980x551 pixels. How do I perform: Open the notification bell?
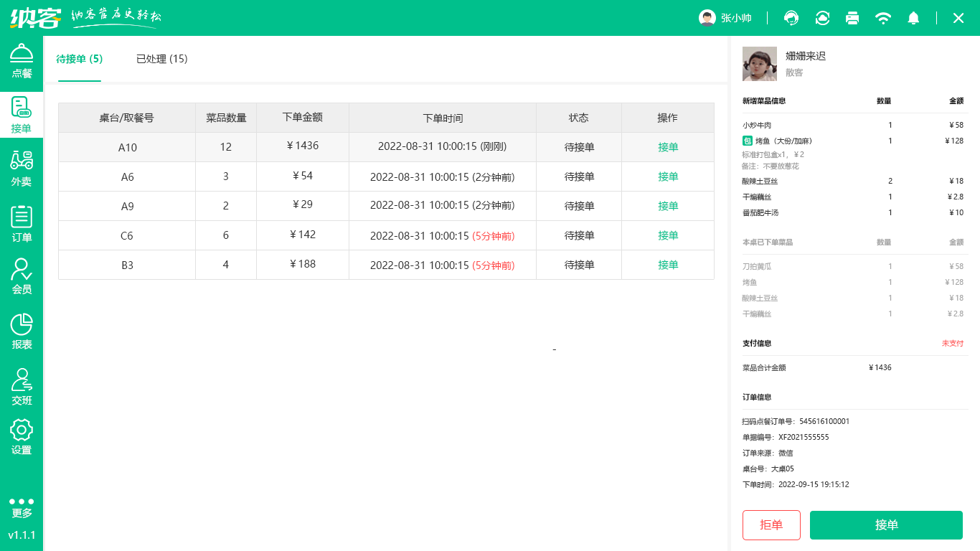click(913, 18)
